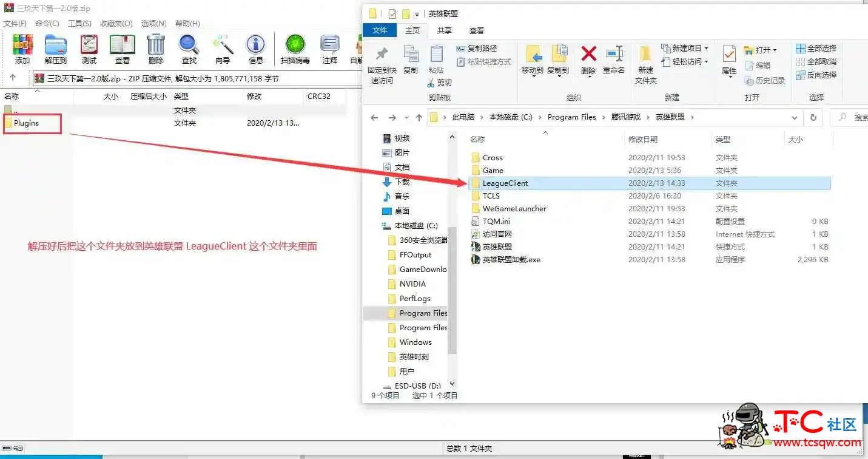Click the WinRAR 查看 (View) icon
The image size is (868, 459).
pyautogui.click(x=123, y=49)
